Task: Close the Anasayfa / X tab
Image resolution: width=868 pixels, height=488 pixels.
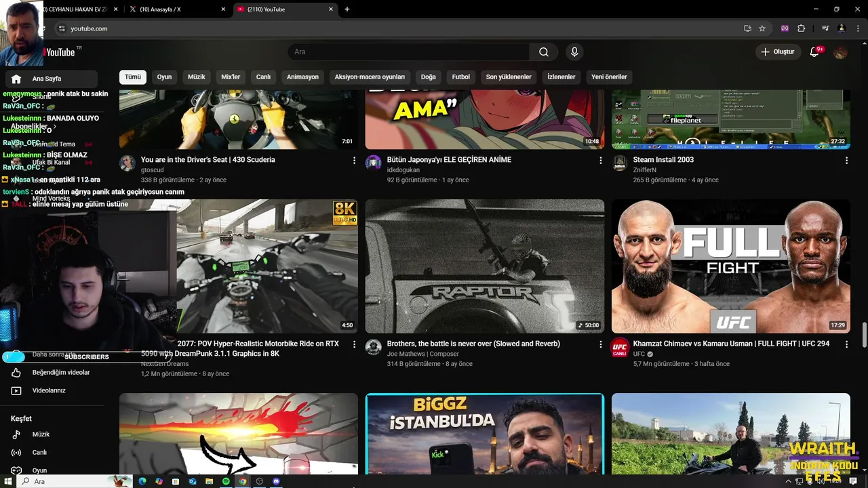Action: (x=224, y=9)
